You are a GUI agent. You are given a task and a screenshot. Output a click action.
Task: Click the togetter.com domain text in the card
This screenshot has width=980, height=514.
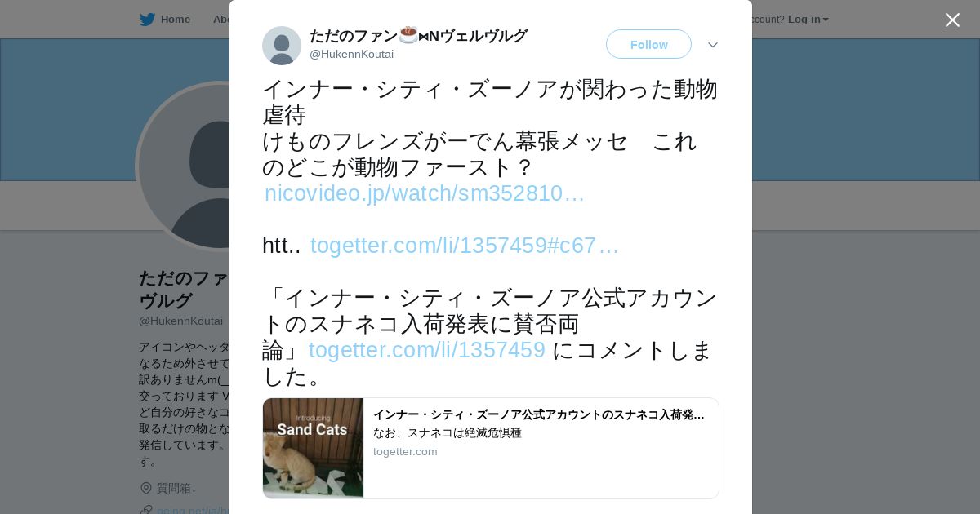pyautogui.click(x=405, y=452)
